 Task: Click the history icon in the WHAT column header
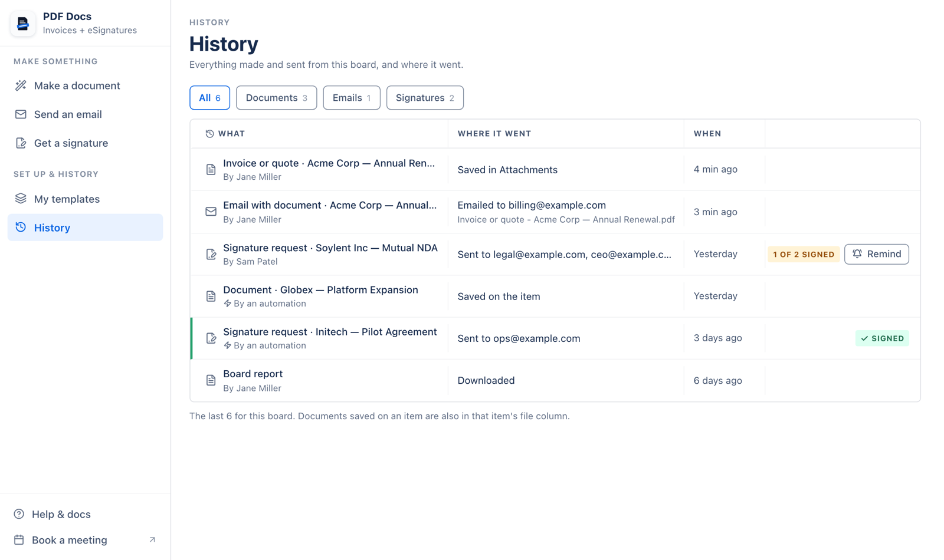[209, 134]
